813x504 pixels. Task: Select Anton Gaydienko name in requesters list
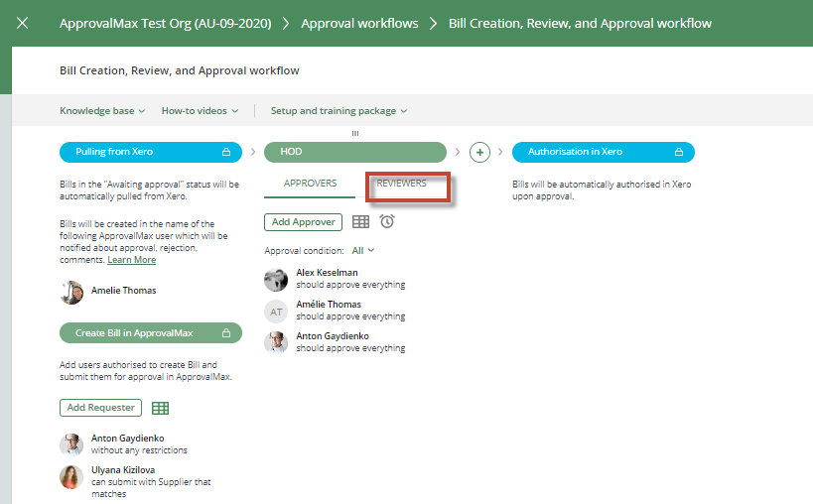click(x=127, y=439)
